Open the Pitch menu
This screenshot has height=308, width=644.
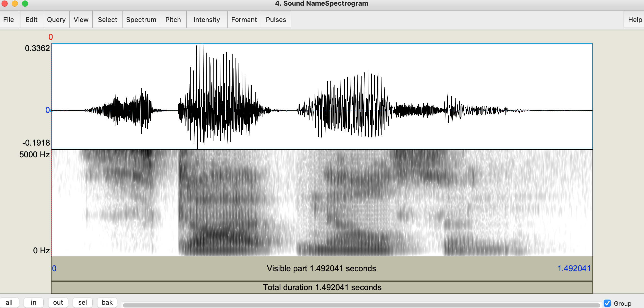pyautogui.click(x=173, y=20)
